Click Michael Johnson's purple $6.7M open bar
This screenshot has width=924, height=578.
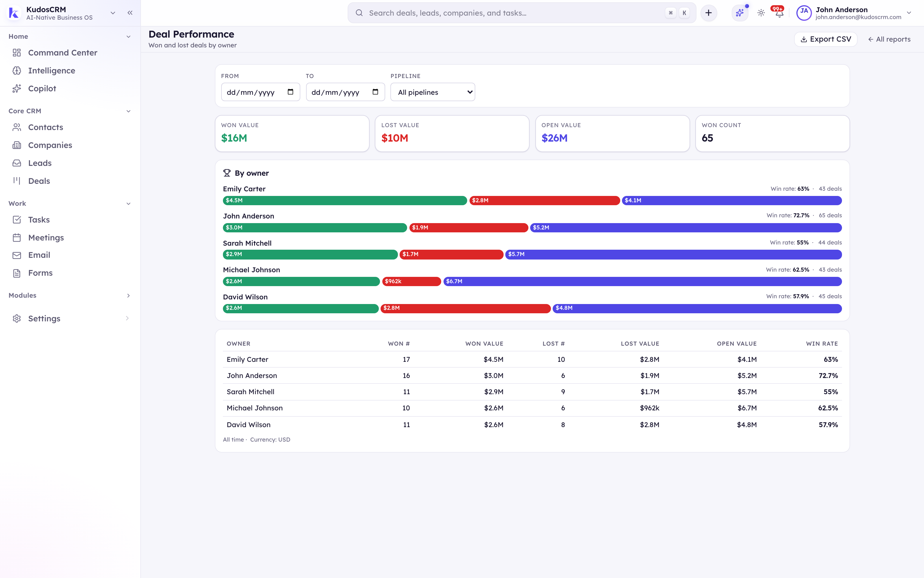coord(642,281)
